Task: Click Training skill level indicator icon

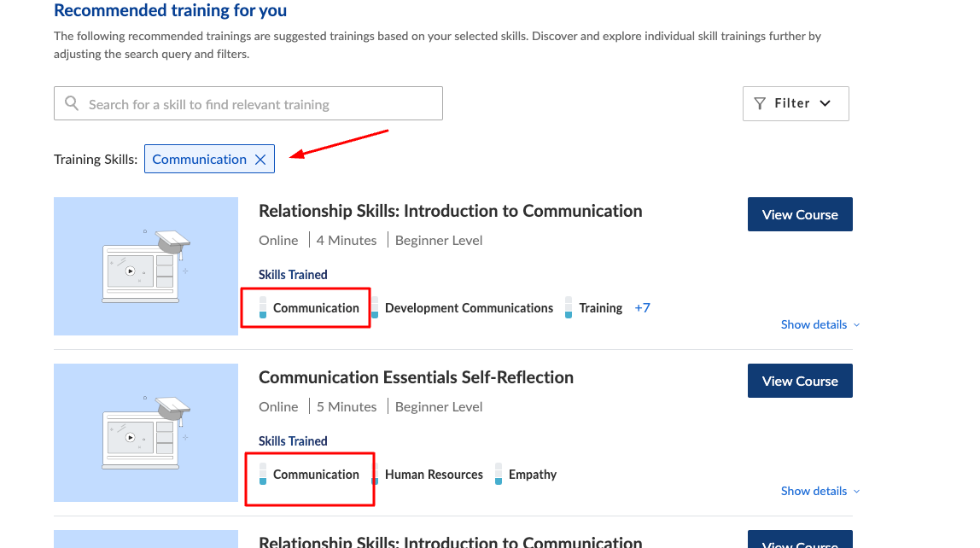Action: coord(569,308)
